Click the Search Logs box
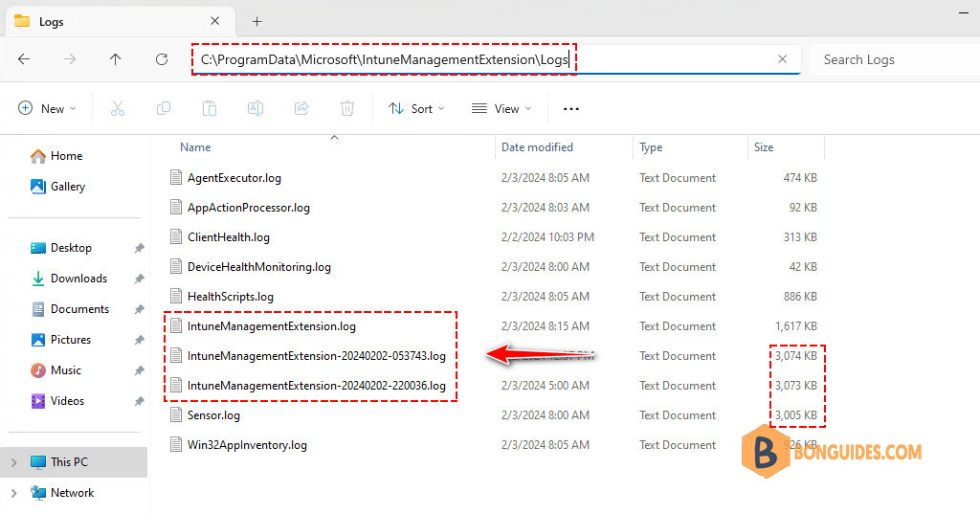The height and width of the screenshot is (514, 980). point(894,59)
